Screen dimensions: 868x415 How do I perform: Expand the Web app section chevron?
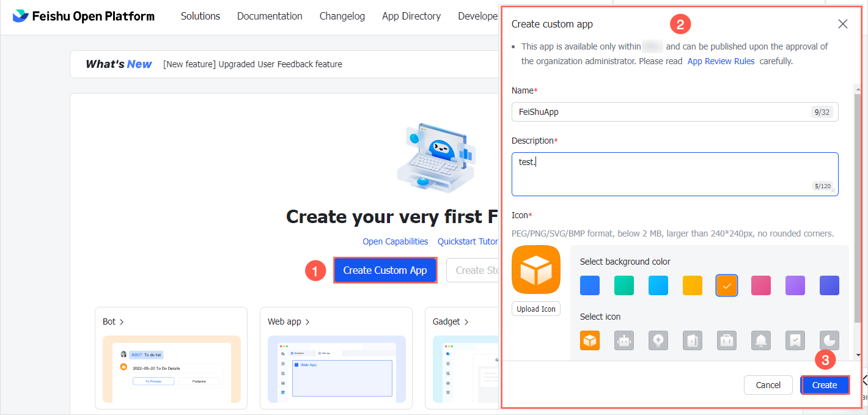[307, 321]
